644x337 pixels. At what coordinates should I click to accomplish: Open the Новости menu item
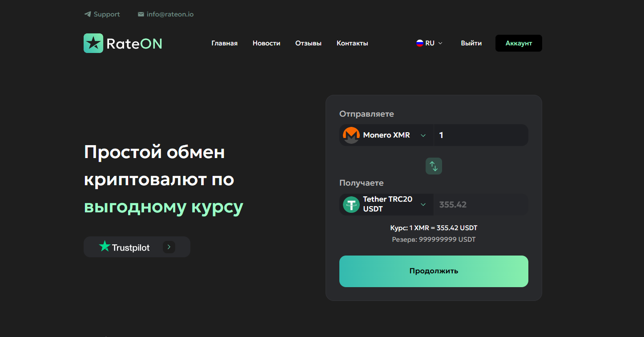[x=266, y=43]
